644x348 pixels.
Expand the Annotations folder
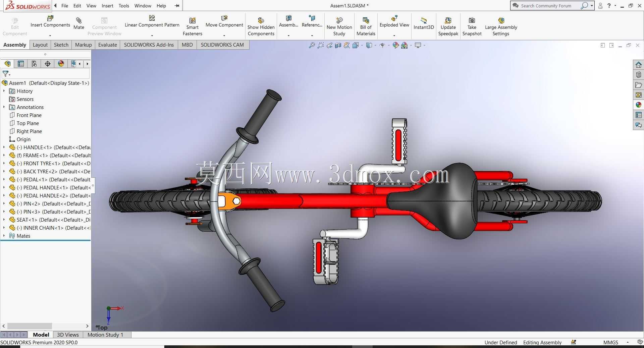(x=4, y=107)
